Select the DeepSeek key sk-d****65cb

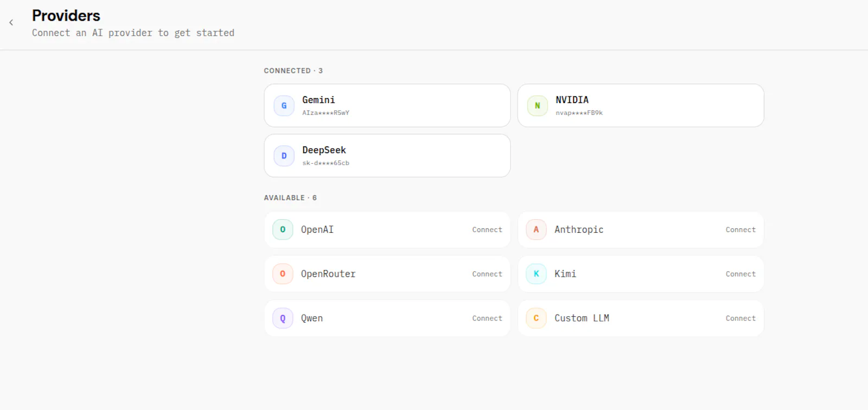[325, 163]
